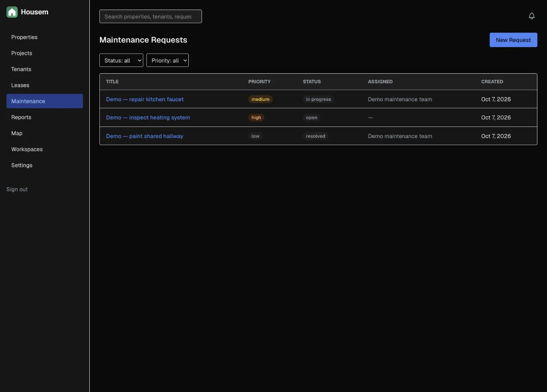Go to Workspaces
This screenshot has height=392, width=547.
pyautogui.click(x=44, y=149)
